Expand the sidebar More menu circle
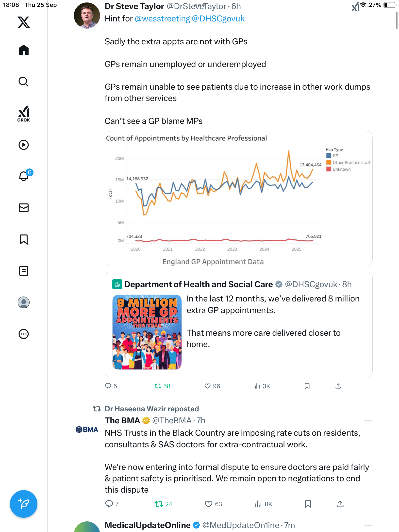Image resolution: width=399 pixels, height=532 pixels. 24,334
